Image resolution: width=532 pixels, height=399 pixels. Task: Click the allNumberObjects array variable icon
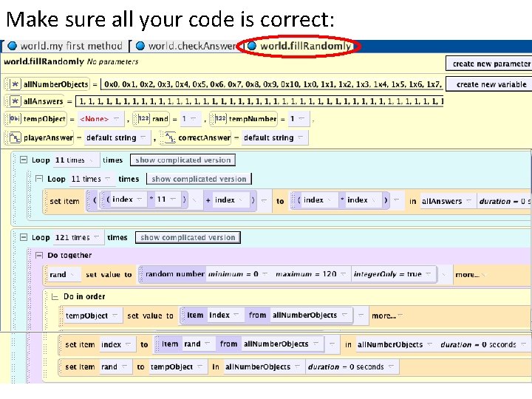click(15, 84)
